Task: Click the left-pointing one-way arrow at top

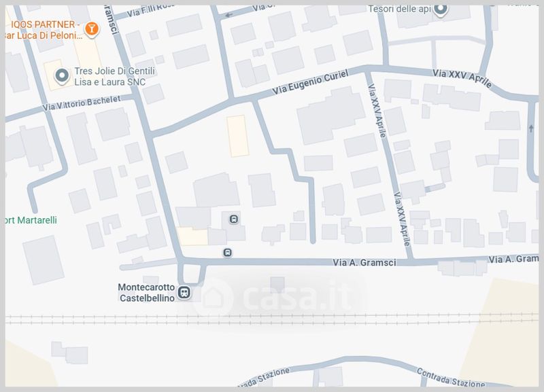Action: click(x=228, y=14)
